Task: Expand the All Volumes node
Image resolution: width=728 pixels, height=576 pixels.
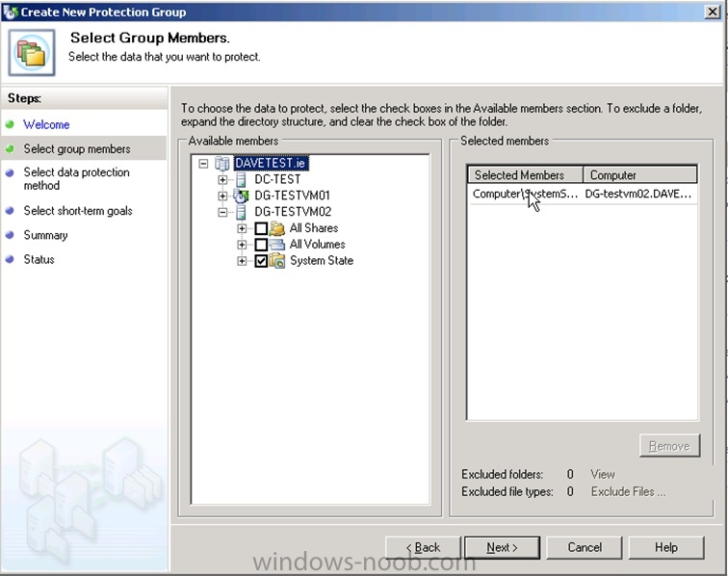Action: pos(242,245)
